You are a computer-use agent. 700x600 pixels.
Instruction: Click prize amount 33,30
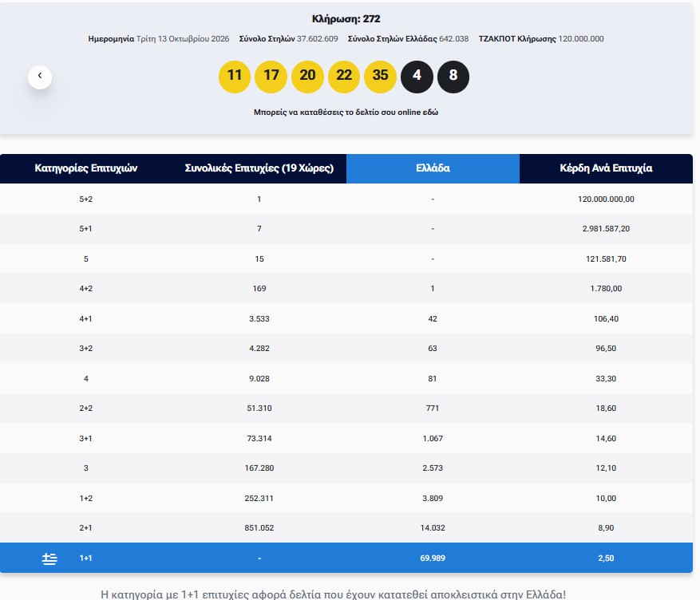pos(606,378)
